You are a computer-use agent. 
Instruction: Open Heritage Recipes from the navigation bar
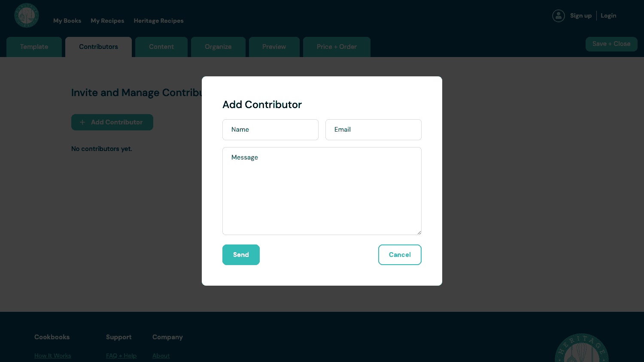(x=158, y=21)
